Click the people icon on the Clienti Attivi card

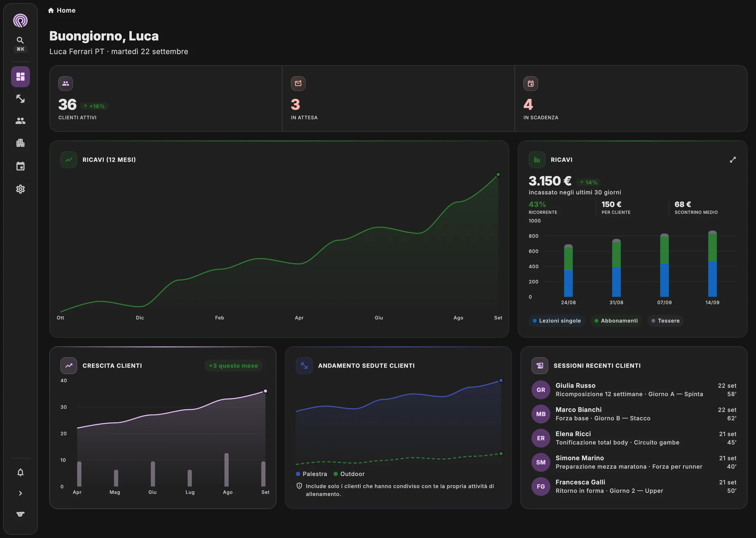[66, 84]
